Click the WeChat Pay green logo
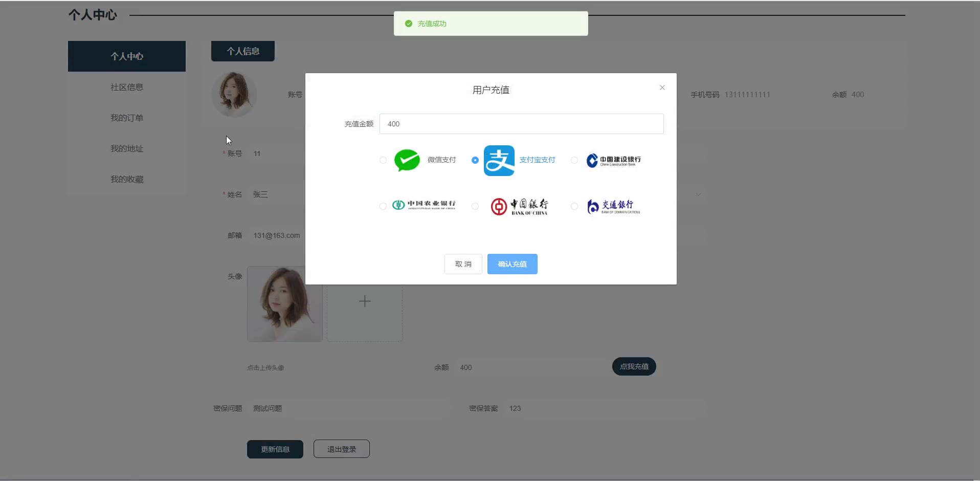 pos(407,160)
